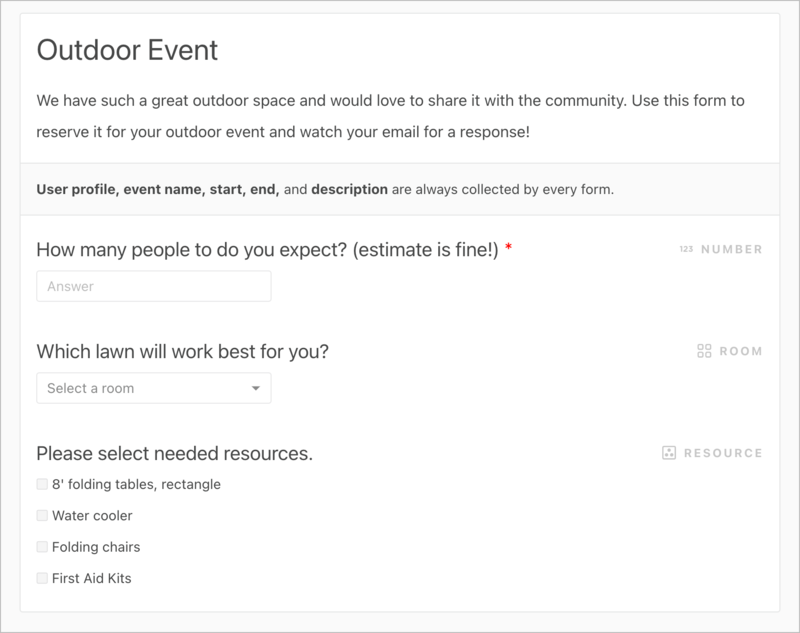Open the Select a room dropdown

[153, 388]
